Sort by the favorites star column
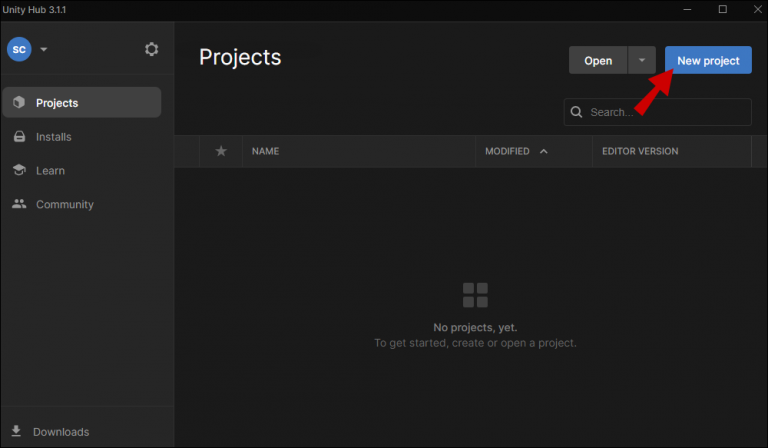Image resolution: width=768 pixels, height=448 pixels. click(221, 151)
